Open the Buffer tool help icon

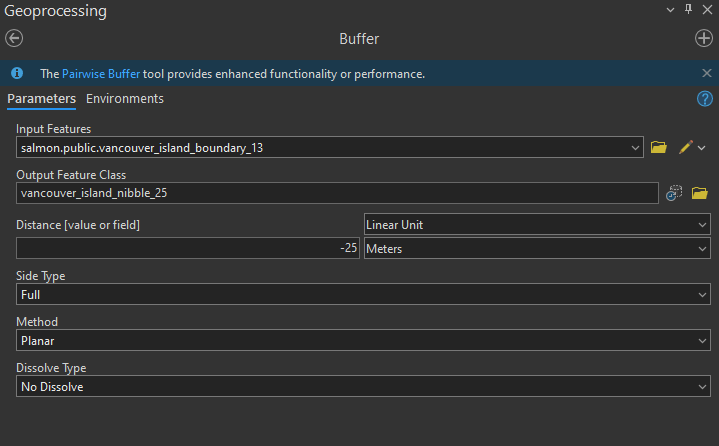point(705,99)
